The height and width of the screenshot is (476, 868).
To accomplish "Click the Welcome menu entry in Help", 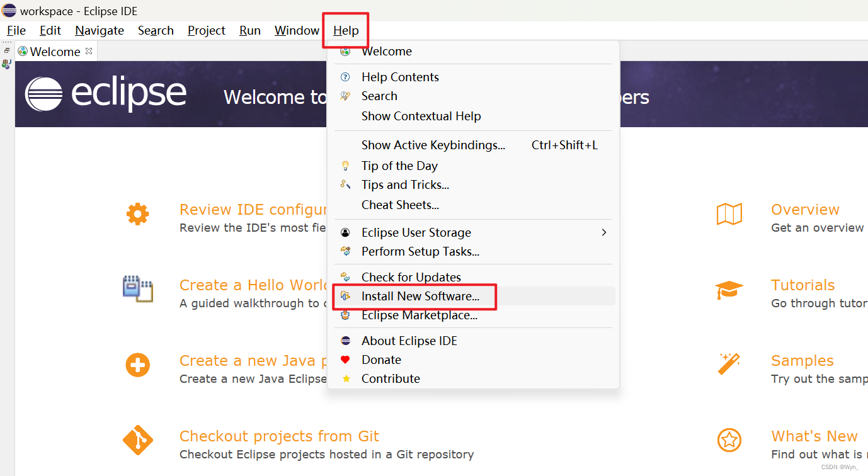I will [x=473, y=52].
